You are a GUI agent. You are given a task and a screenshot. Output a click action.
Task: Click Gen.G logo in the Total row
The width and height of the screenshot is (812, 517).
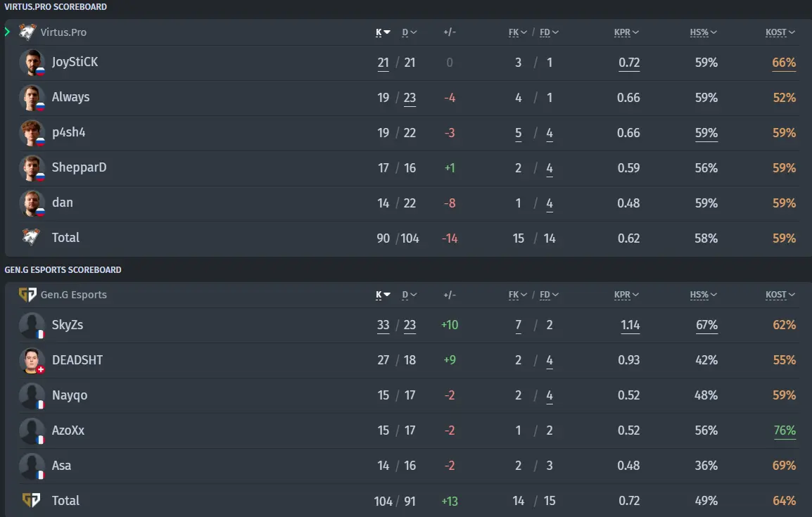pyautogui.click(x=31, y=500)
